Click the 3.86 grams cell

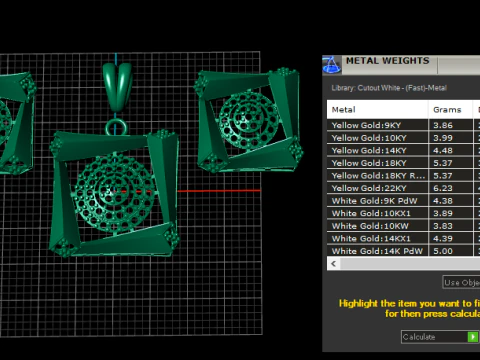tap(450, 125)
